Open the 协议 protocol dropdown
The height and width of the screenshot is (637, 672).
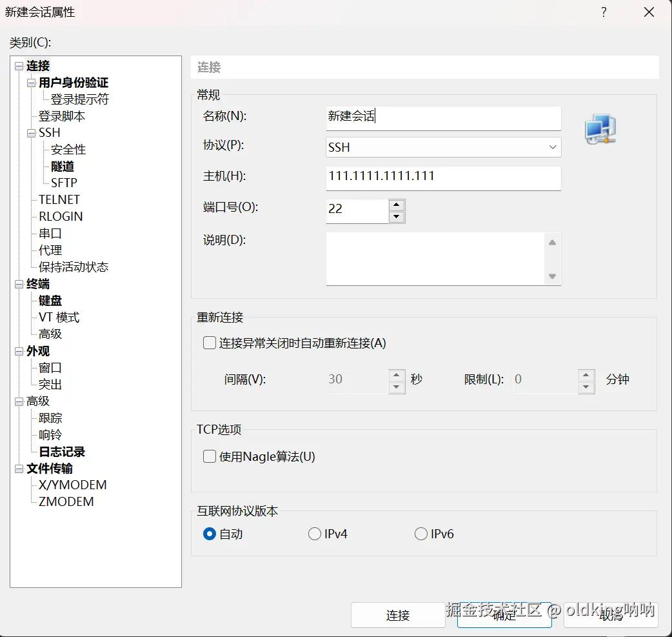(x=552, y=147)
